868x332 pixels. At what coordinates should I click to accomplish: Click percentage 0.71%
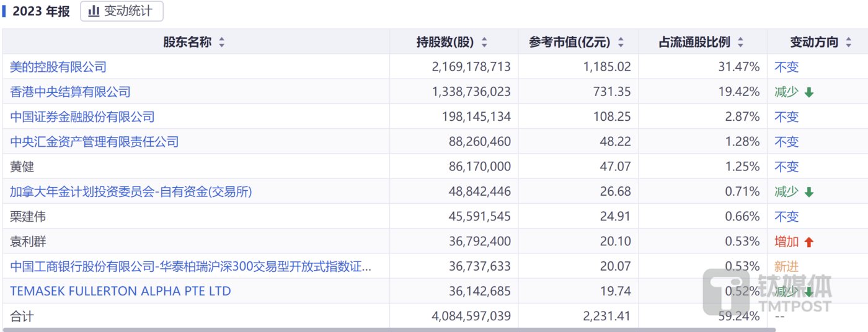pyautogui.click(x=743, y=192)
